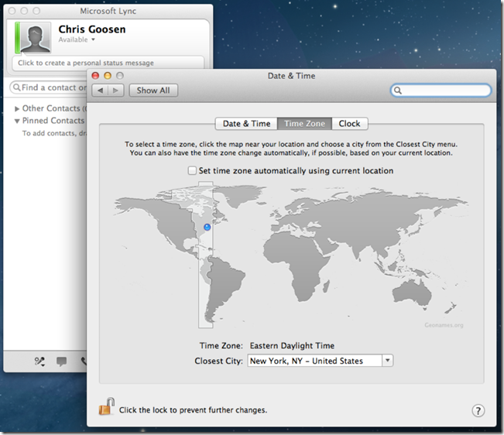Switch to the Date & Time tab
Image resolution: width=504 pixels, height=435 pixels.
tap(246, 124)
